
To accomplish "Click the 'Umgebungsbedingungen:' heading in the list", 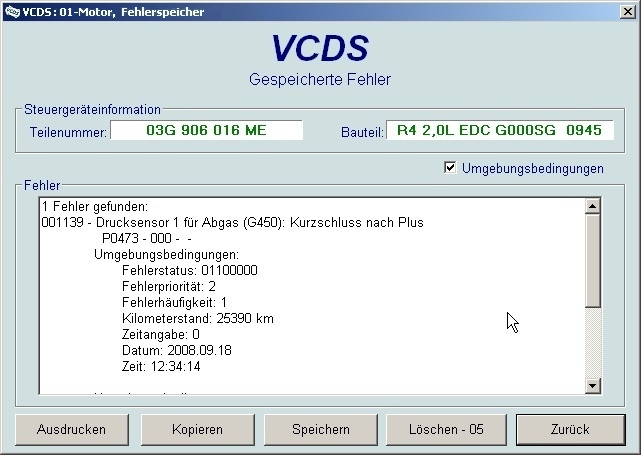I will click(x=166, y=255).
